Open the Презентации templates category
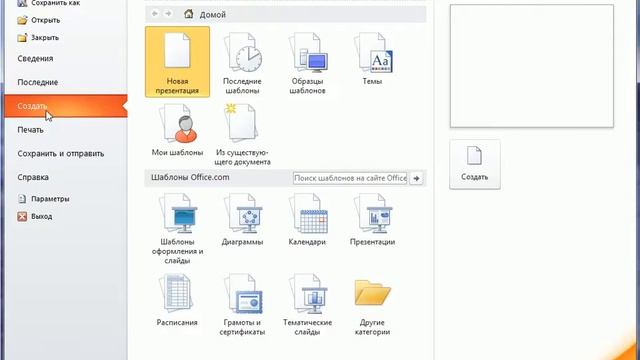Viewport: 640px width, 360px height. 372,220
